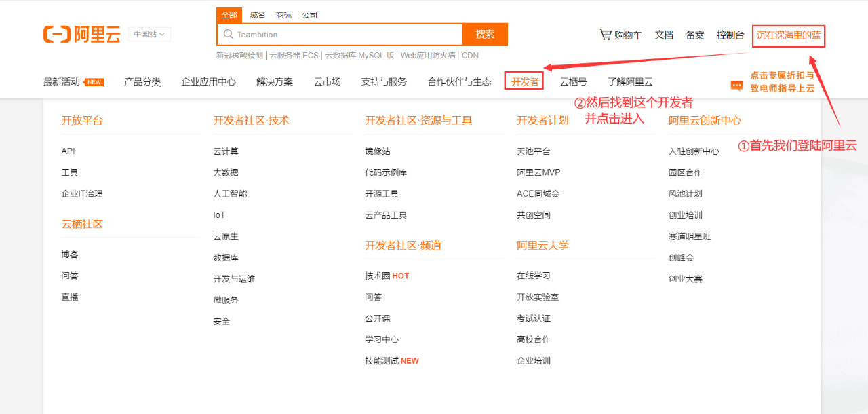
Task: Click the Web应用防火墙 hot search link
Action: tap(428, 56)
